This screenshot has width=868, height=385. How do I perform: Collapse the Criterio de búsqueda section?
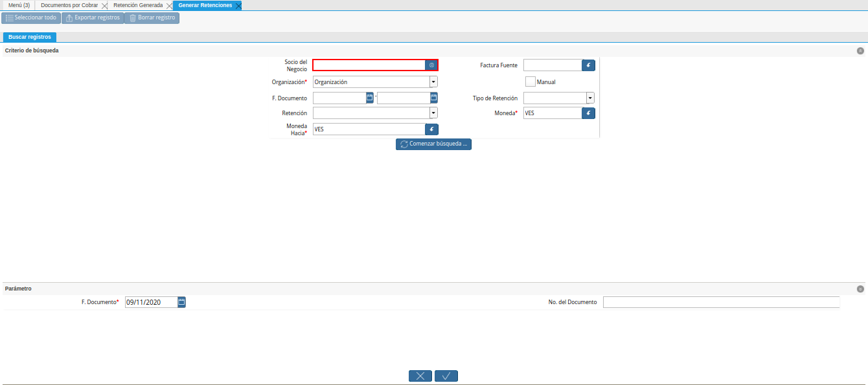[860, 50]
